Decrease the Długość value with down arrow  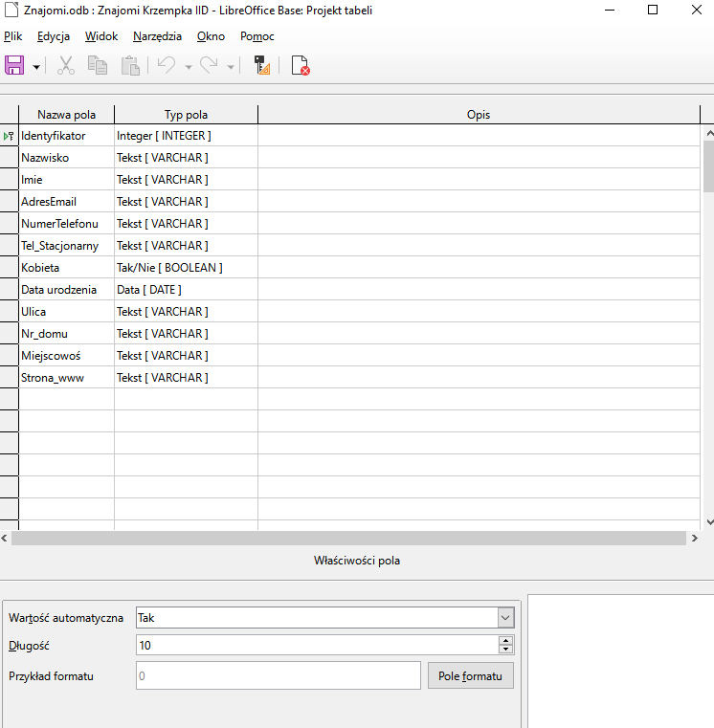tap(505, 650)
